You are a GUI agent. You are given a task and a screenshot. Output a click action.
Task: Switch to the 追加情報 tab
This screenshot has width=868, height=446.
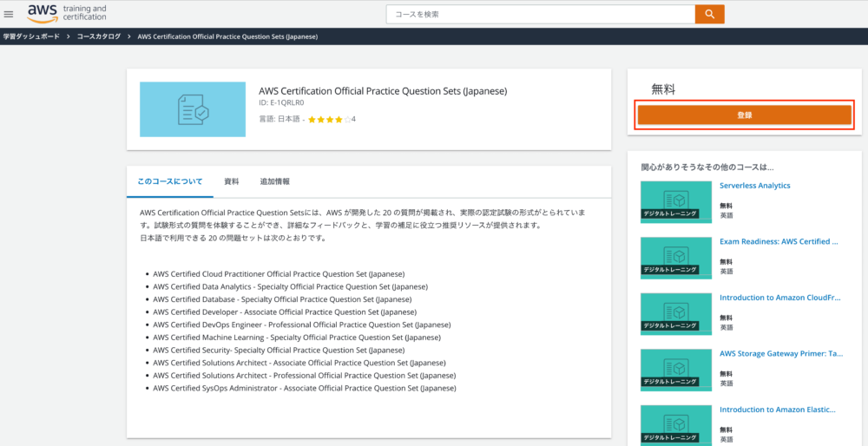coord(274,181)
